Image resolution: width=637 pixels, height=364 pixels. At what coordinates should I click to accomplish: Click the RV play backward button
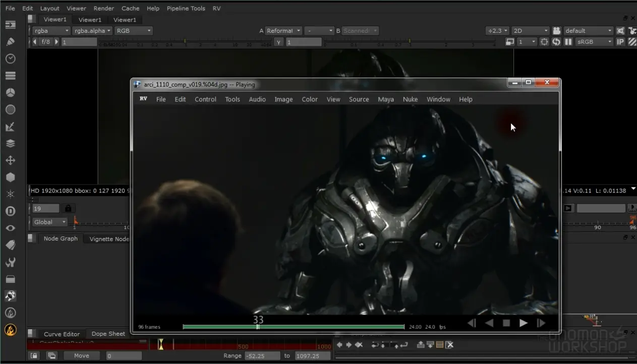pos(489,323)
